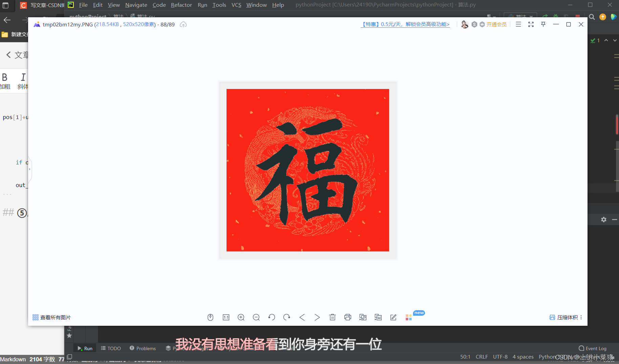Zoom in on the image
The height and width of the screenshot is (364, 619).
[241, 317]
